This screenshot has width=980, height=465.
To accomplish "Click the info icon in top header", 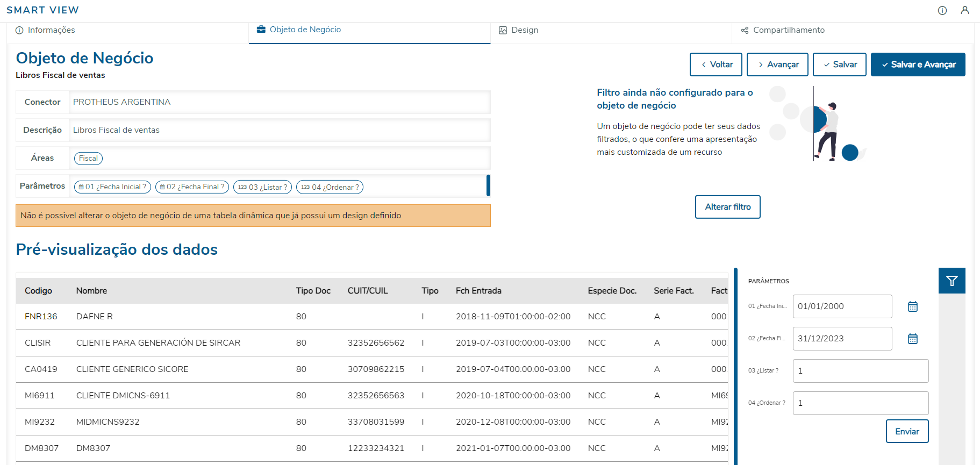I will (x=942, y=10).
